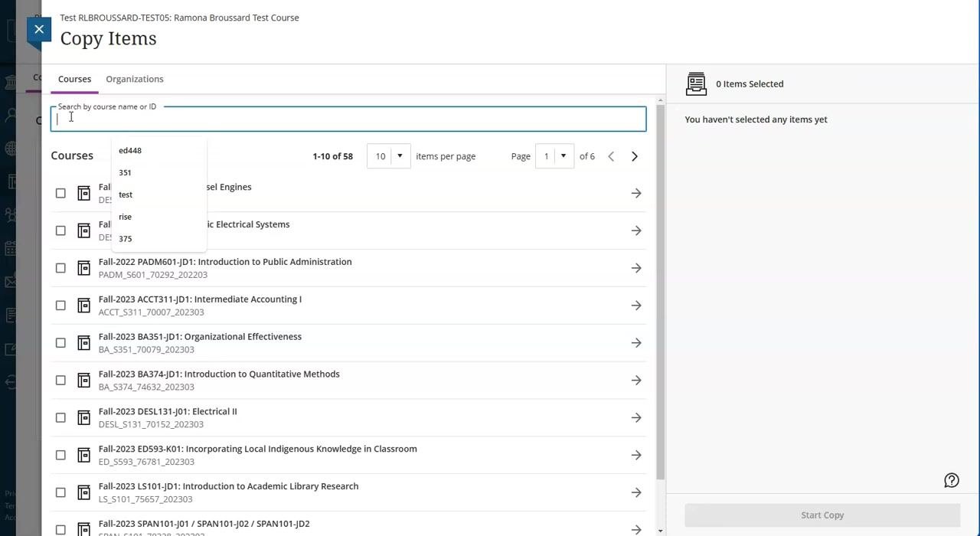Expand BA351-JD1 course contents arrow
The width and height of the screenshot is (980, 536).
pos(636,342)
